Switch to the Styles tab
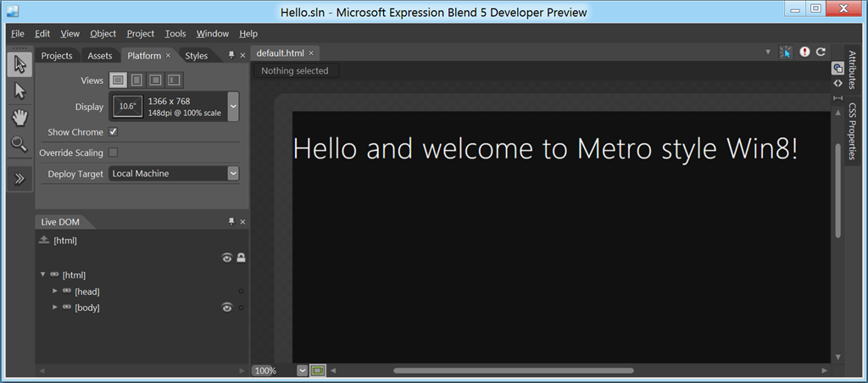This screenshot has width=868, height=383. (197, 55)
